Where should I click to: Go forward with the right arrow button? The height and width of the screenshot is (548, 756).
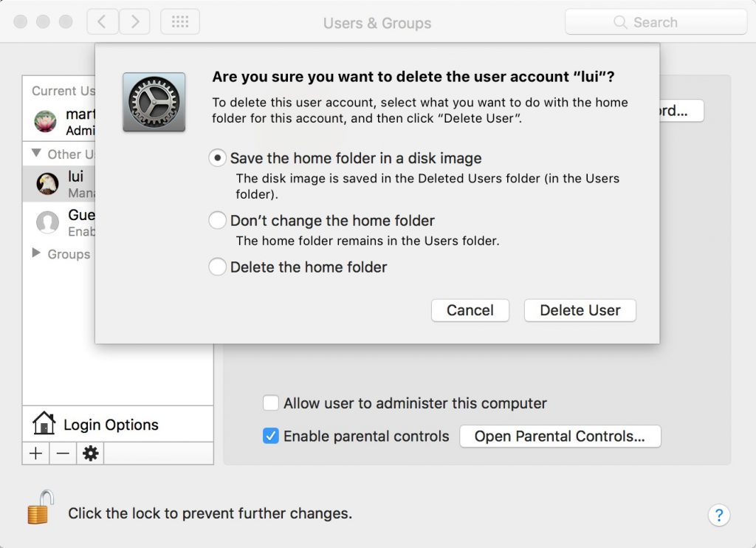134,22
